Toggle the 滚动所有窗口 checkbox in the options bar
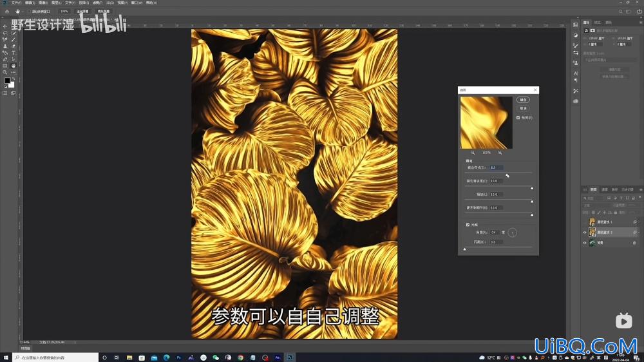This screenshot has width=644, height=362. pyautogui.click(x=30, y=12)
